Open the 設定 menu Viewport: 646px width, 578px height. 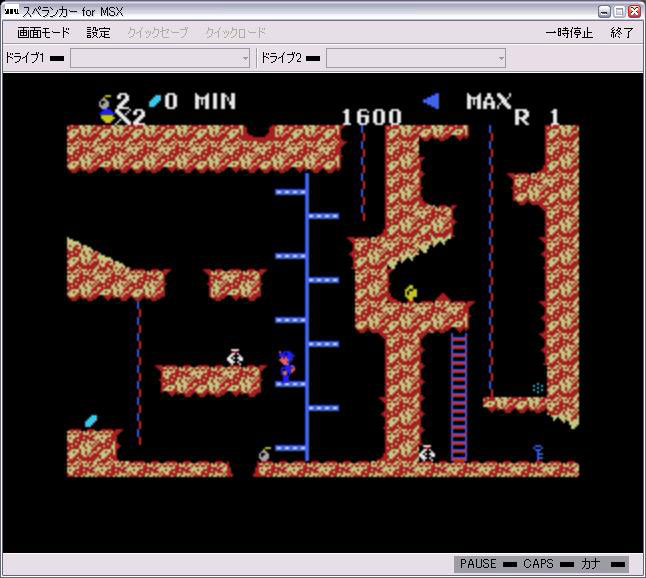click(98, 33)
